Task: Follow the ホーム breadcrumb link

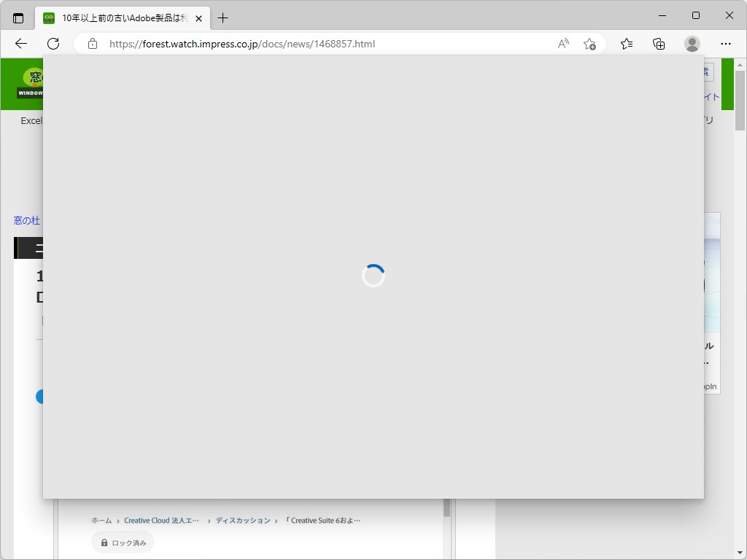Action: [x=101, y=520]
